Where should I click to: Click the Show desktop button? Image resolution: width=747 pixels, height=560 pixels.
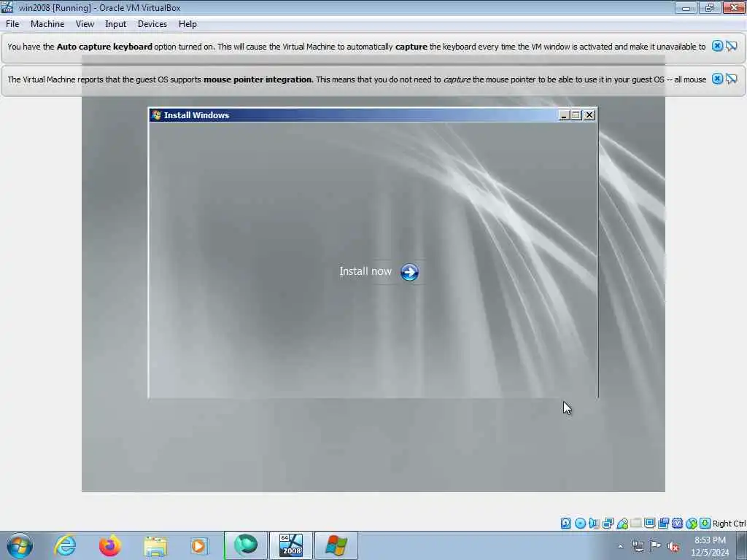(742, 545)
